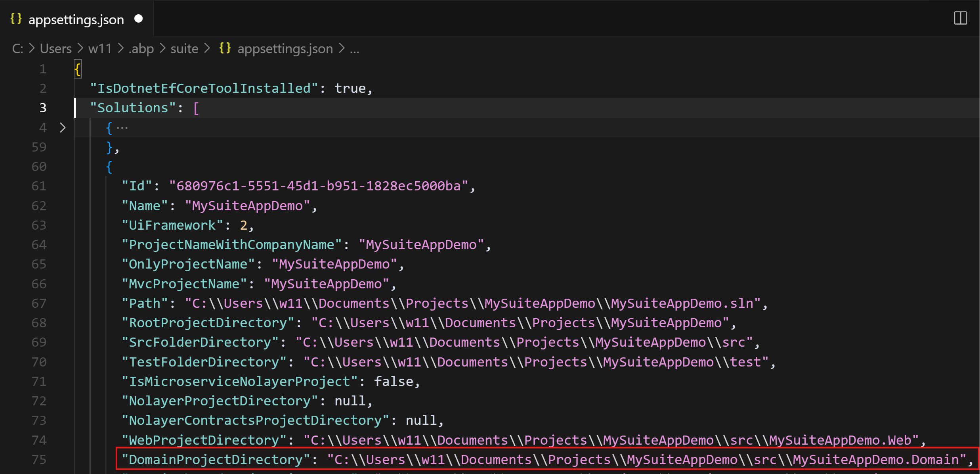
Task: Click the "MvcProjectName" key
Action: (x=184, y=284)
